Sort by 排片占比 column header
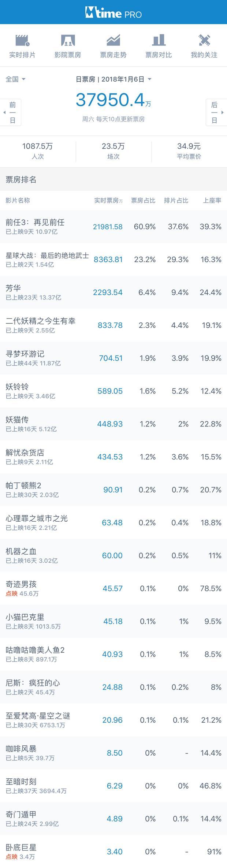Viewport: 227px width, 868px height. tap(176, 200)
